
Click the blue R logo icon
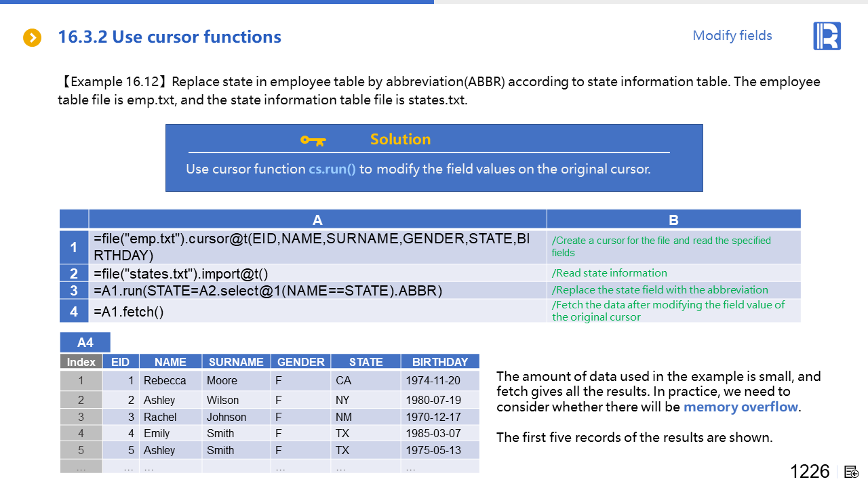pos(827,36)
